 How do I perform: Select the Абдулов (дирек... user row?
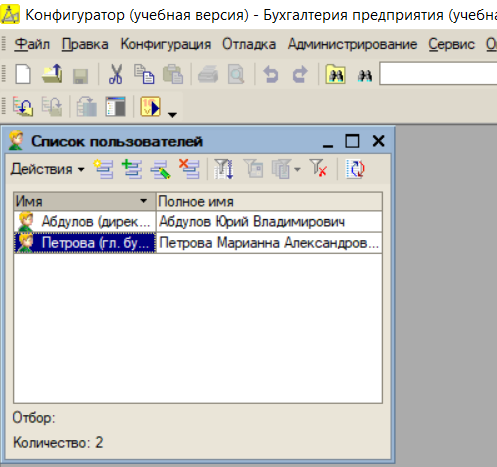click(x=85, y=221)
